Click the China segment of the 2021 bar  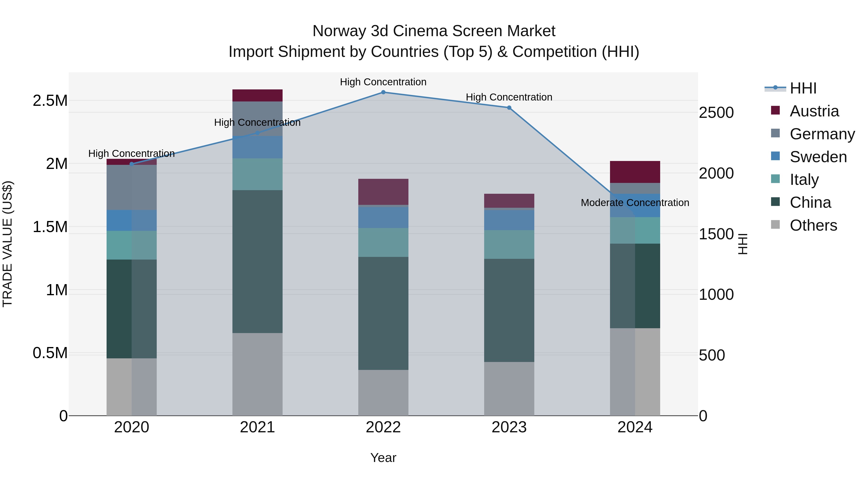[x=258, y=262]
